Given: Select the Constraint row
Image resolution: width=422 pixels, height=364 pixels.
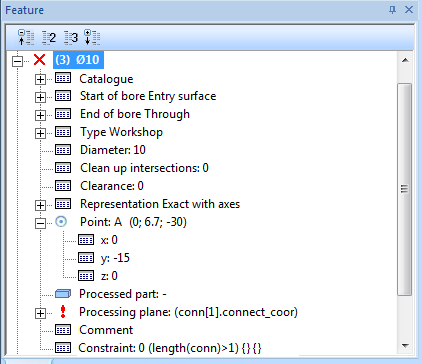Looking at the screenshot, I should pos(170,348).
